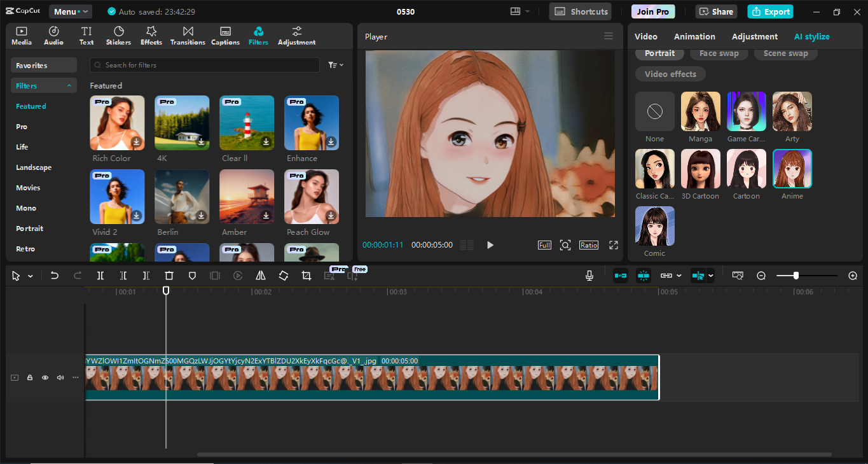The width and height of the screenshot is (868, 464).
Task: Click the Split clip tool icon
Action: click(100, 275)
